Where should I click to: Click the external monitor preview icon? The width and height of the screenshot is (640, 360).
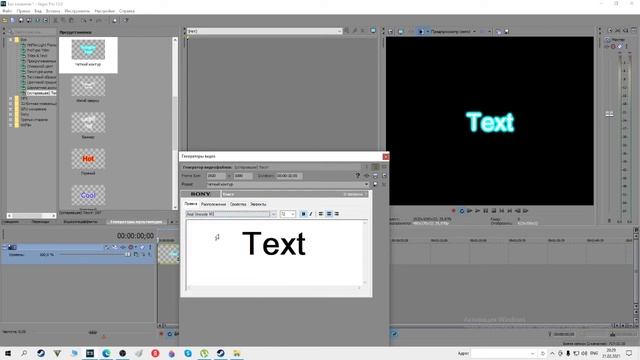tap(400, 31)
